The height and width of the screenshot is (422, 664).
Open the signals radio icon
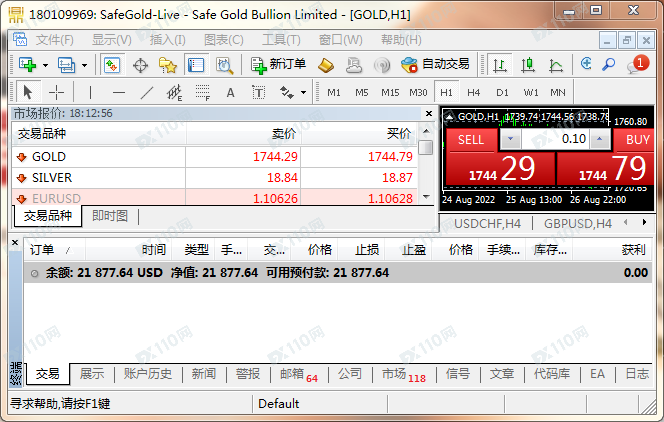pos(382,65)
